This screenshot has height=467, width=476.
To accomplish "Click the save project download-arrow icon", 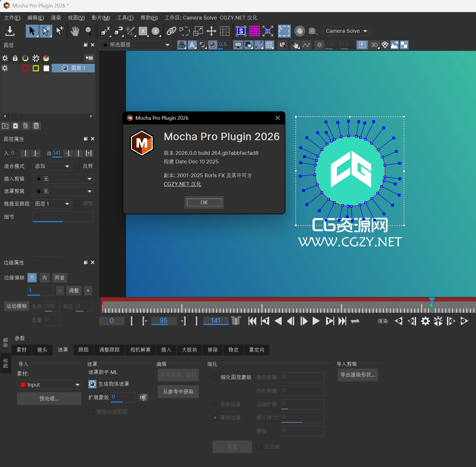I will (x=10, y=31).
